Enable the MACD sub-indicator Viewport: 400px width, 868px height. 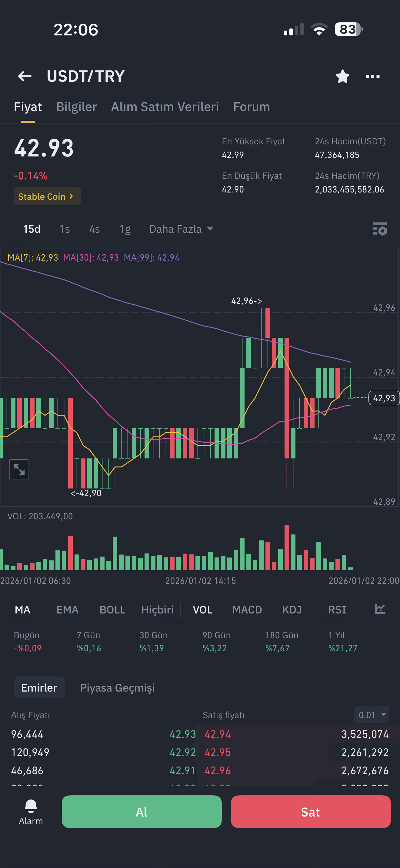click(247, 610)
